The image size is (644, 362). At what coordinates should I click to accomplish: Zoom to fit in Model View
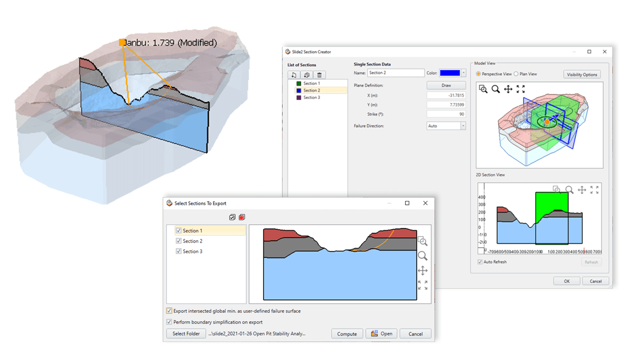point(521,89)
